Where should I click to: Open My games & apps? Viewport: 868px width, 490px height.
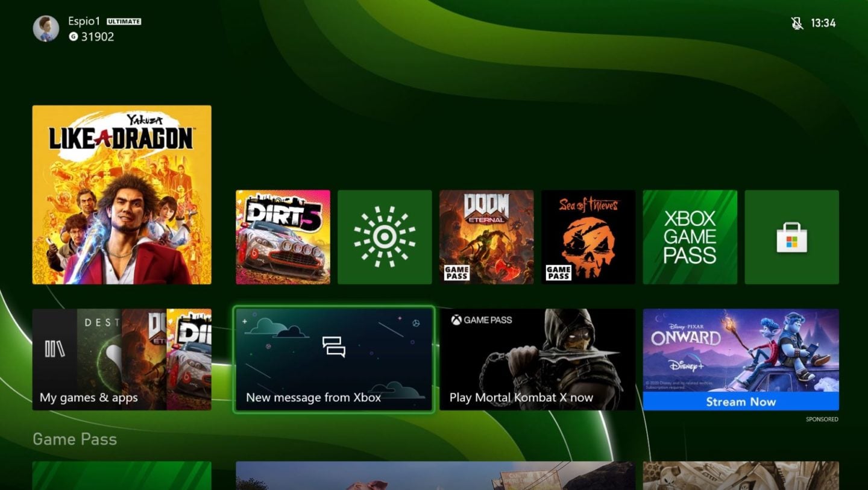[x=121, y=359]
